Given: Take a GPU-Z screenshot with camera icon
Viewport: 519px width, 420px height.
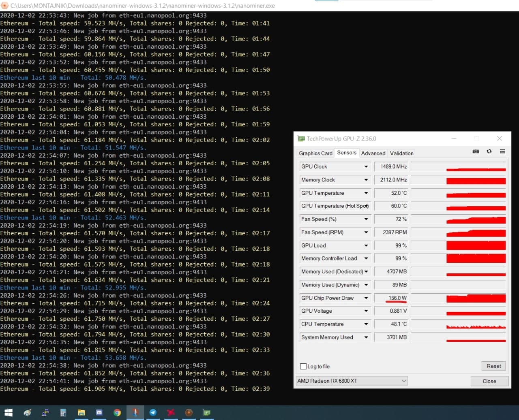Looking at the screenshot, I should tap(476, 151).
